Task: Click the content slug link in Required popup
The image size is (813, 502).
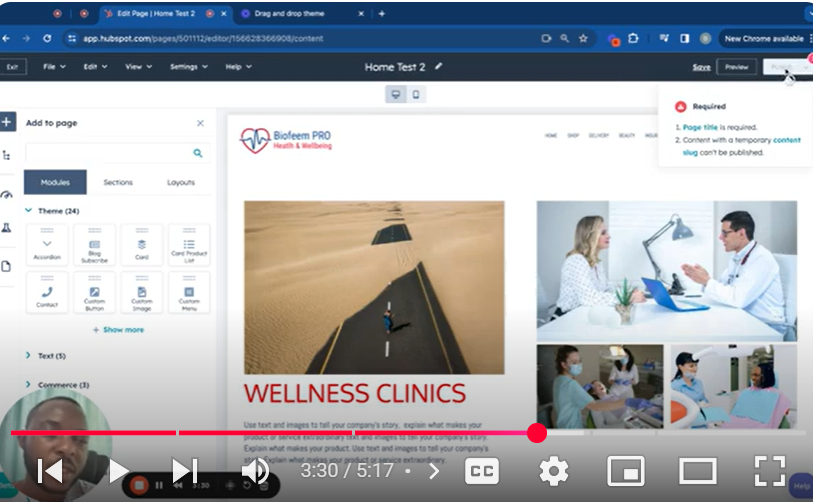Action: [x=741, y=146]
